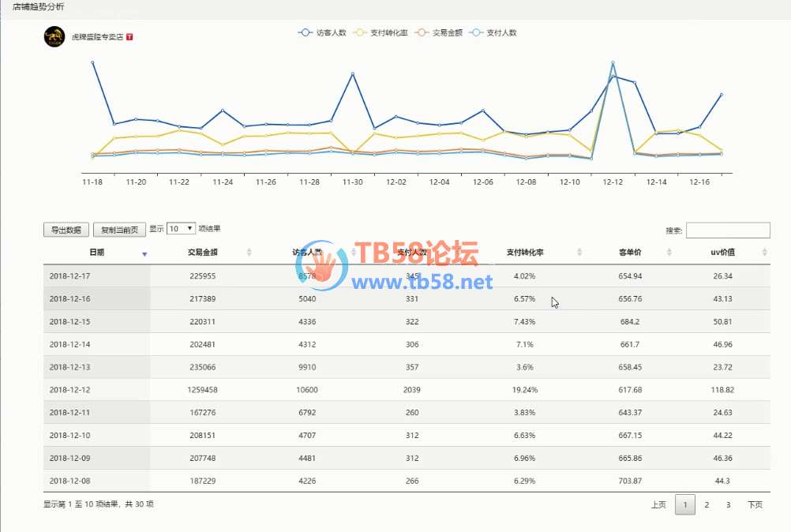Sort table by 日期 column
Image resolution: width=791 pixels, height=532 pixels.
[x=96, y=252]
